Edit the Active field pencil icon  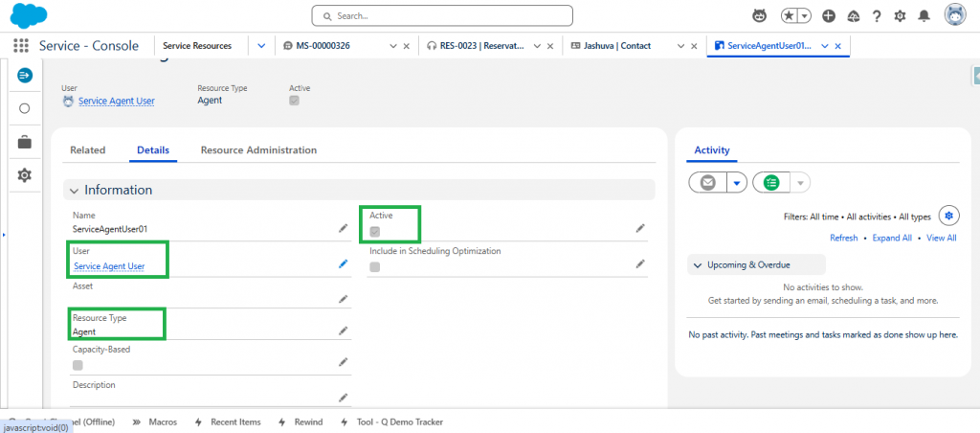pyautogui.click(x=640, y=228)
